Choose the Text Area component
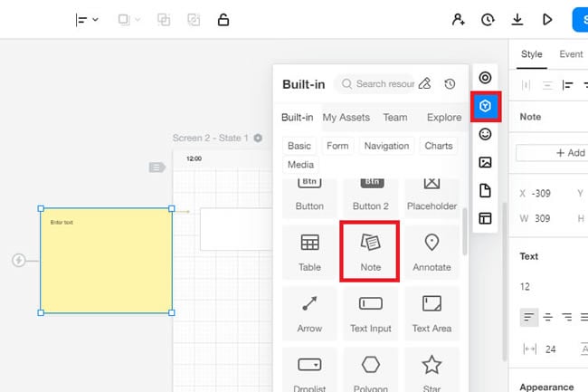Screen dimensions: 588x392 432,313
